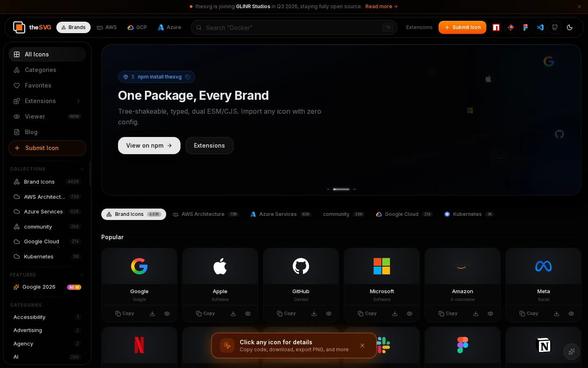
Task: Preview the Amazon icon with the eye button
Action: coord(490,314)
